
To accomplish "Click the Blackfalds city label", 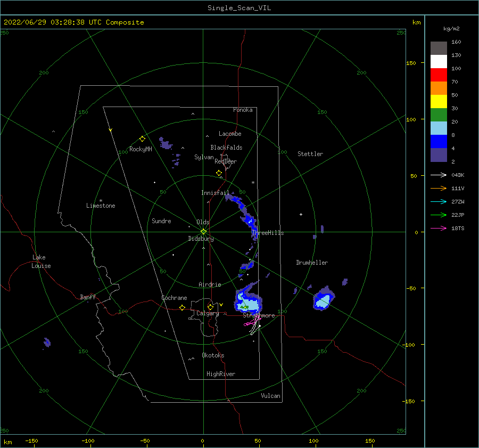I will [x=226, y=148].
